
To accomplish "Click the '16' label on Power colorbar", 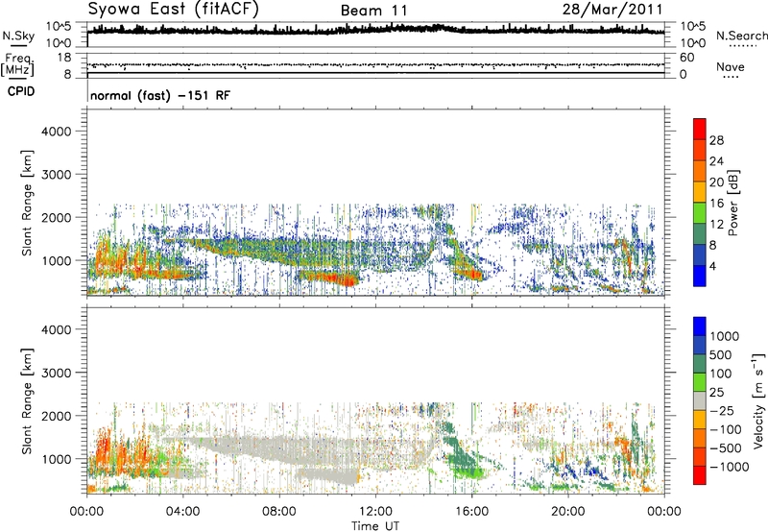I will coord(716,204).
